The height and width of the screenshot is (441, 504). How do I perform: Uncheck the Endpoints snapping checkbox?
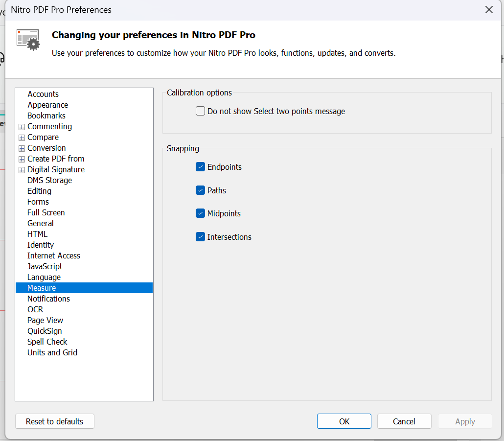(x=200, y=167)
